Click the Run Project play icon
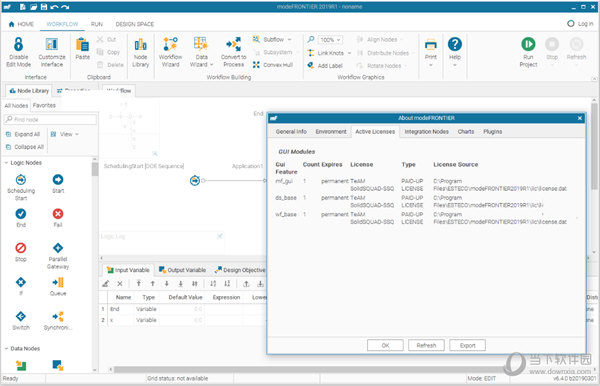 point(528,44)
